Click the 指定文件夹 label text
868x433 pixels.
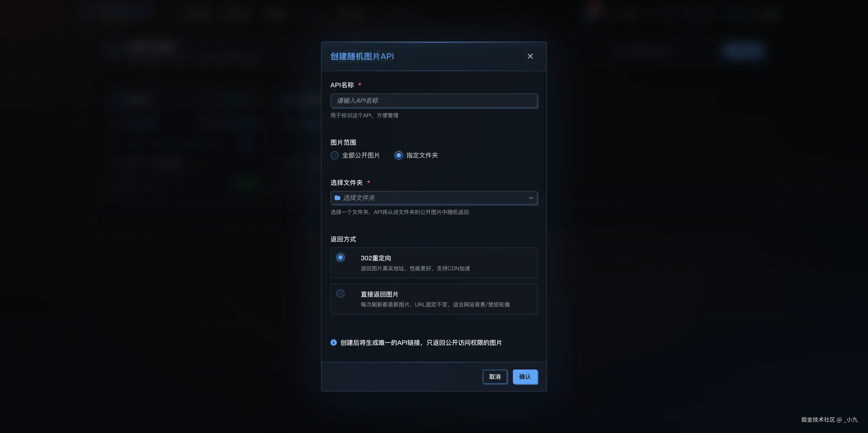point(422,155)
